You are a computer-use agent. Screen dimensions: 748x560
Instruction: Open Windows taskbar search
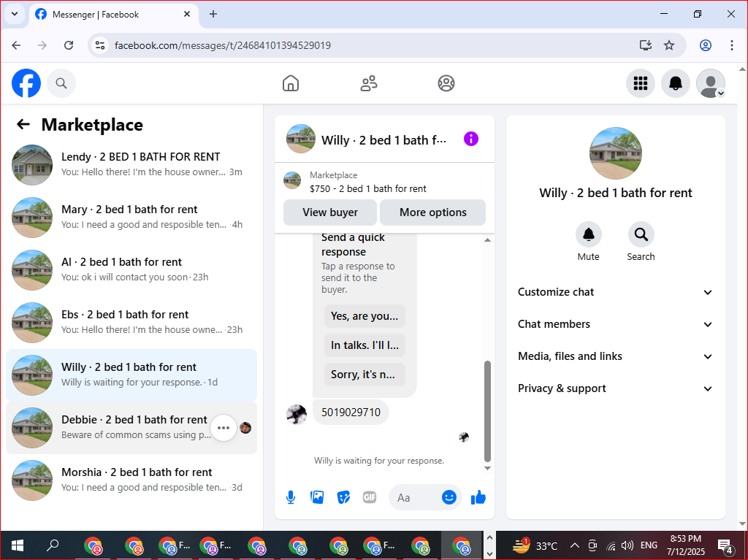tap(53, 545)
